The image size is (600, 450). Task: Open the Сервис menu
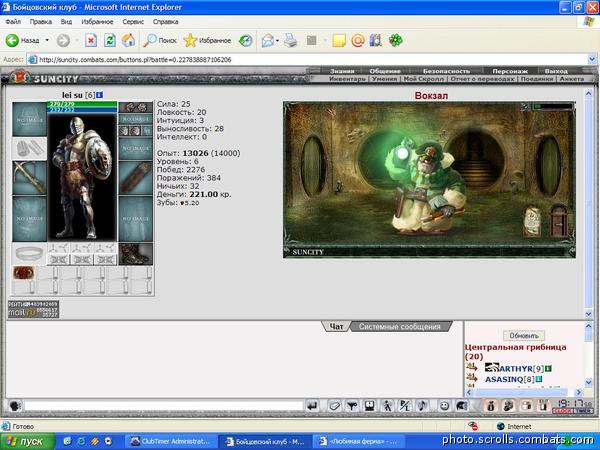click(133, 22)
